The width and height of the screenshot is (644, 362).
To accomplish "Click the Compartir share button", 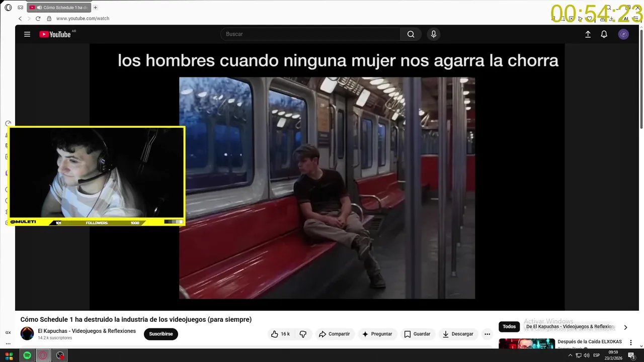I will click(x=334, y=334).
